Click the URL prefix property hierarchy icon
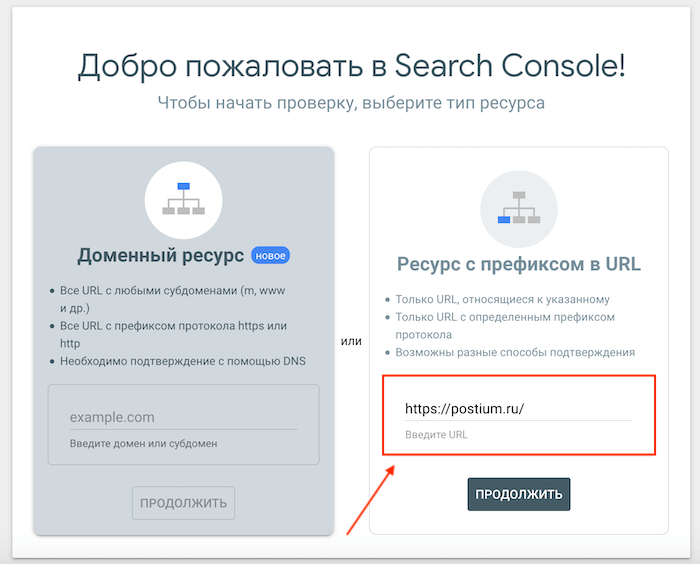This screenshot has height=564, width=700. click(x=519, y=209)
